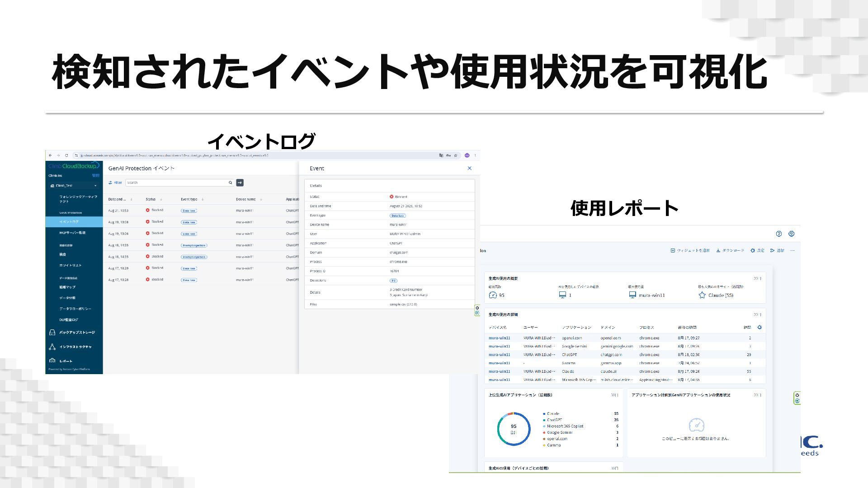The image size is (868, 488).
Task: Close the Event details panel
Action: 469,168
